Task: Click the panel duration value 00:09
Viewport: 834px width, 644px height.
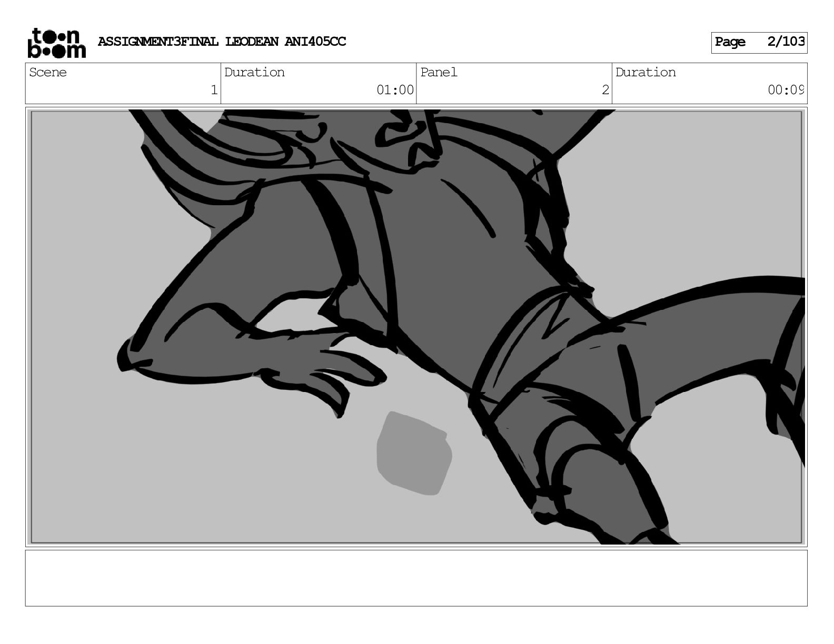Action: point(786,90)
